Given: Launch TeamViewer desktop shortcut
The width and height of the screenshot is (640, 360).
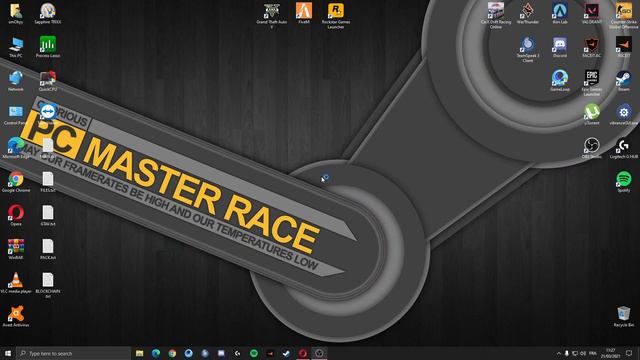Looking at the screenshot, I should click(x=48, y=114).
